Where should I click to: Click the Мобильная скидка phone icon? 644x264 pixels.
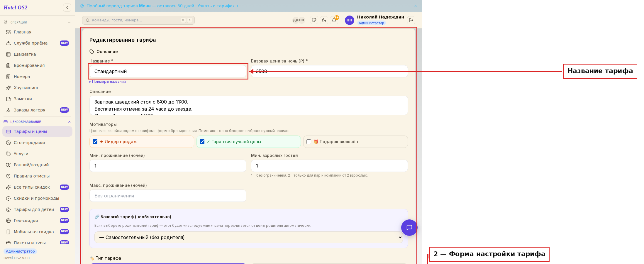(x=9, y=232)
